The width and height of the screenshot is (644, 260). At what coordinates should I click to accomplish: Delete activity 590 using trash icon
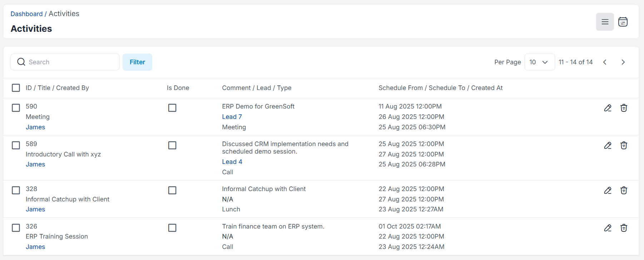624,108
